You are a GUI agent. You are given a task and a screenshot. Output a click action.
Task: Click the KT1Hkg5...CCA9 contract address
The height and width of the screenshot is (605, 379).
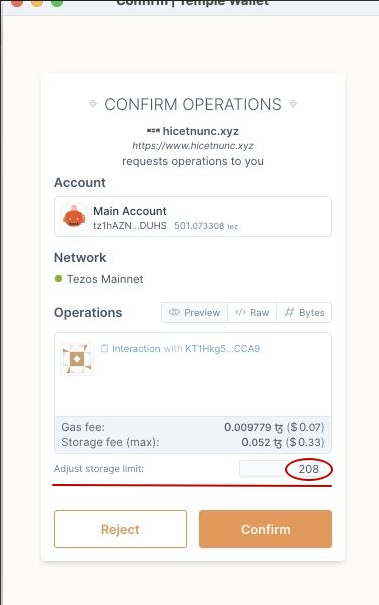pos(223,348)
